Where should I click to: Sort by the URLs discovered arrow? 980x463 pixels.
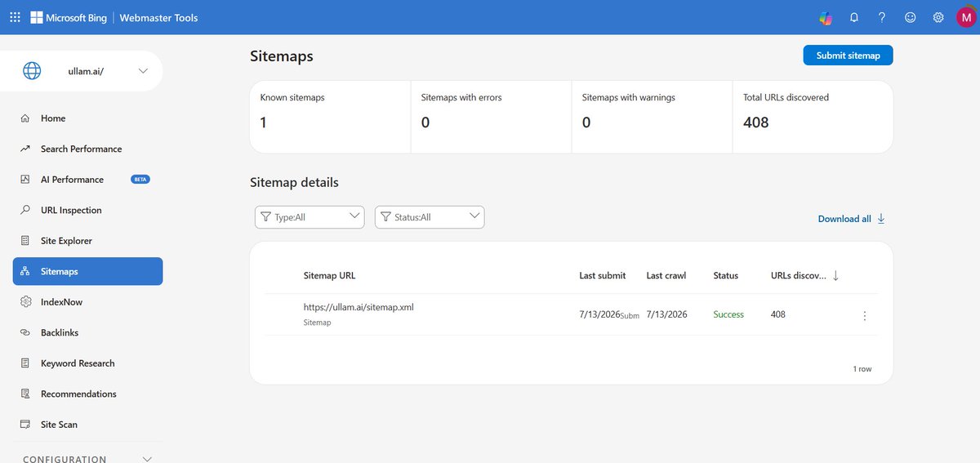(x=835, y=276)
